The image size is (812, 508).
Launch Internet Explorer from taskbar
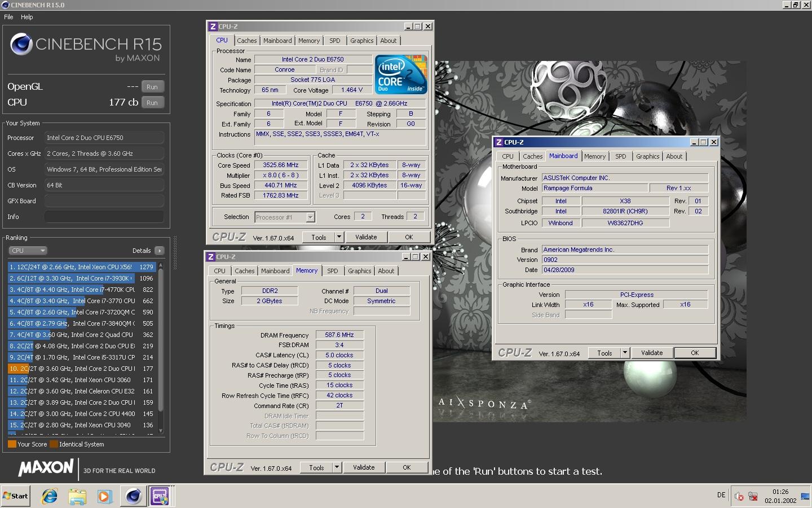pos(50,496)
